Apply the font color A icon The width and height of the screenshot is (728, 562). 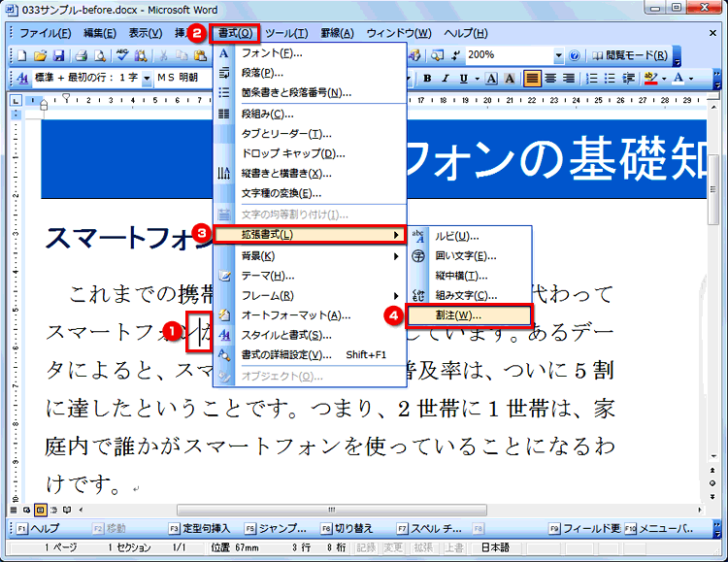(678, 78)
